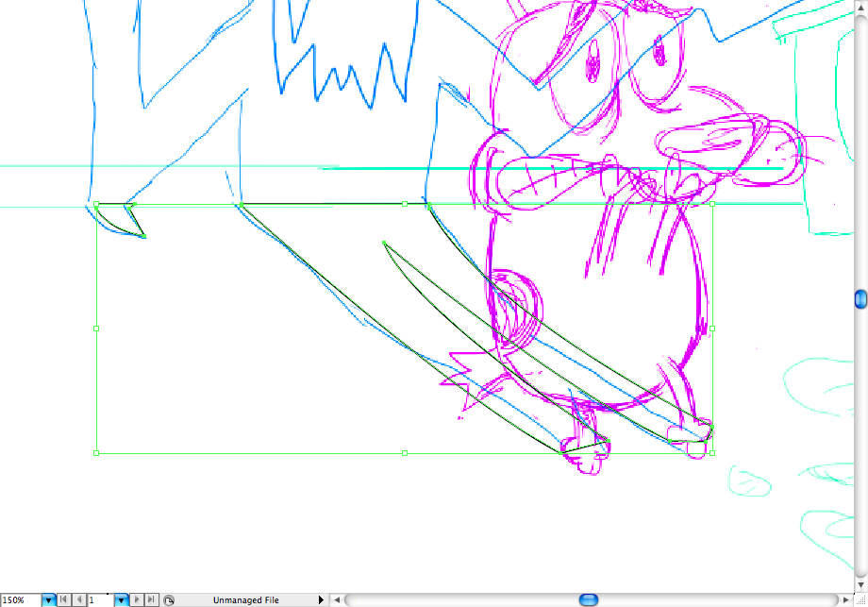Click the selection's top-right corner handle

pyautogui.click(x=712, y=204)
